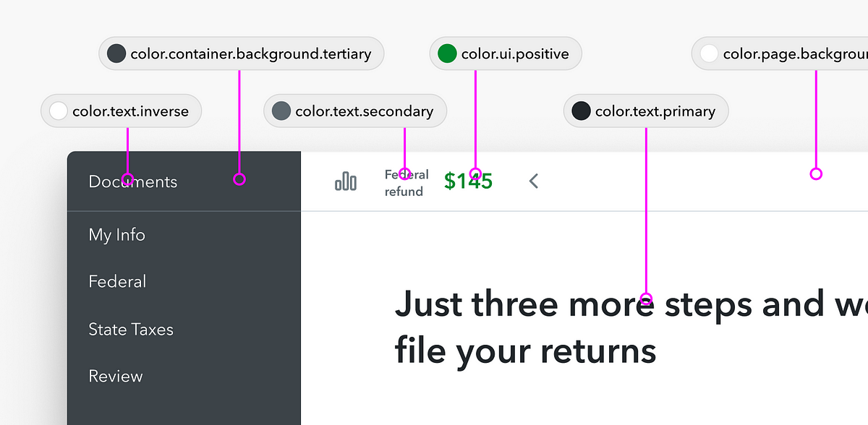Screen dimensions: 868x425
Task: Click the gray swatch in color.text.secondary pill
Action: coord(281,111)
